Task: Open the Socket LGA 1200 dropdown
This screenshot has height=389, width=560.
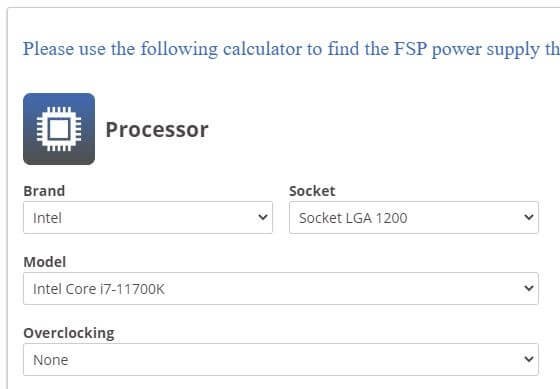Action: (414, 218)
